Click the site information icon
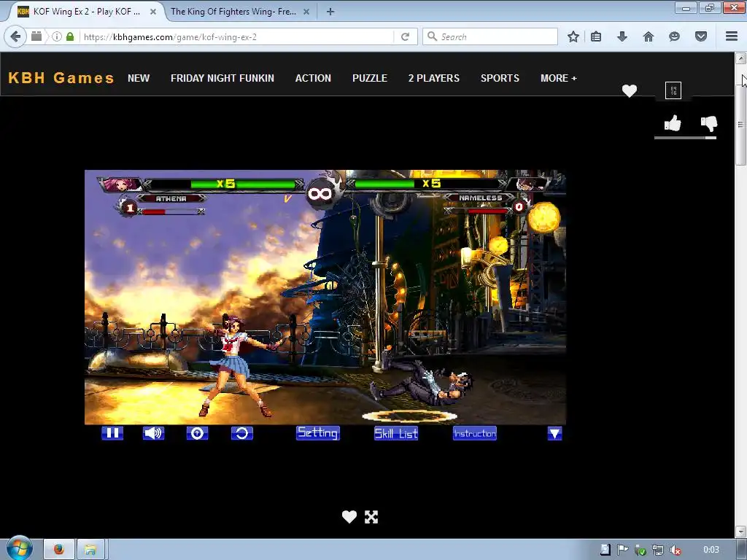 click(57, 36)
